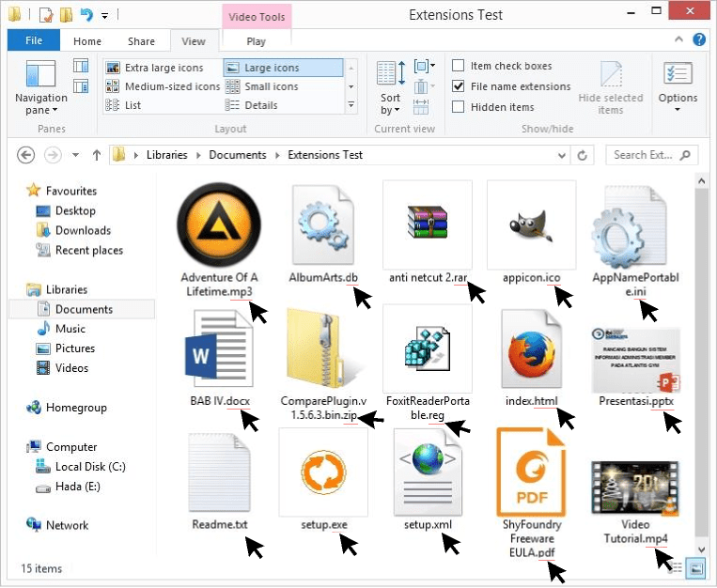
Task: Open the Navigation pane dropdown
Action: tap(41, 87)
